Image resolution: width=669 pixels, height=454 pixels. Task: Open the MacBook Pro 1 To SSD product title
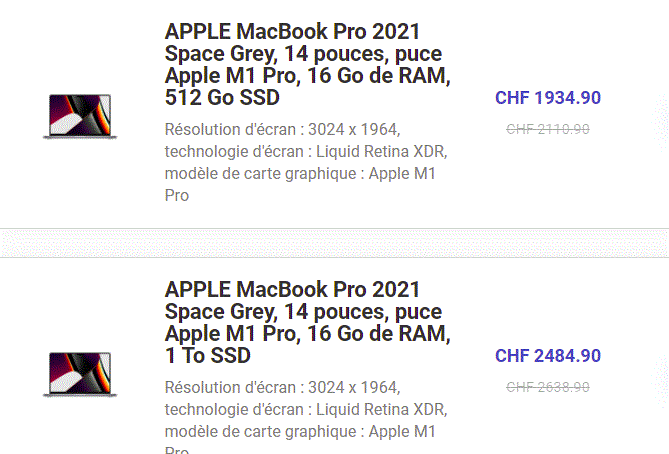click(308, 322)
